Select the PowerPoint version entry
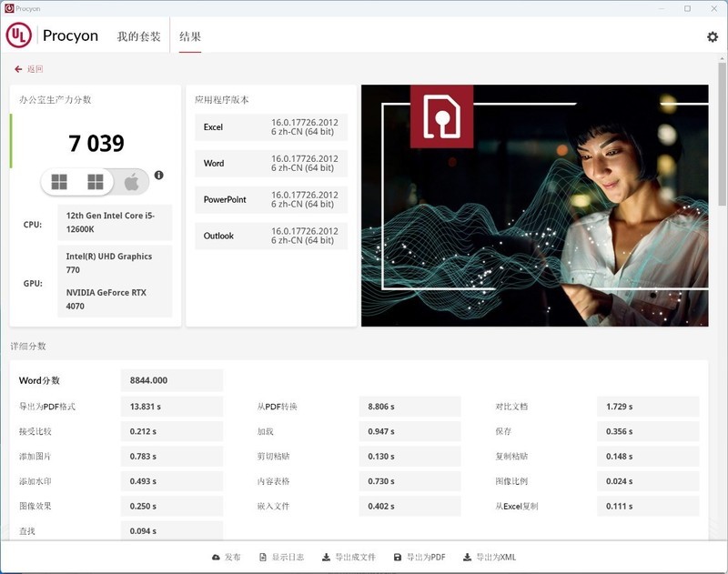The image size is (728, 574). [271, 200]
